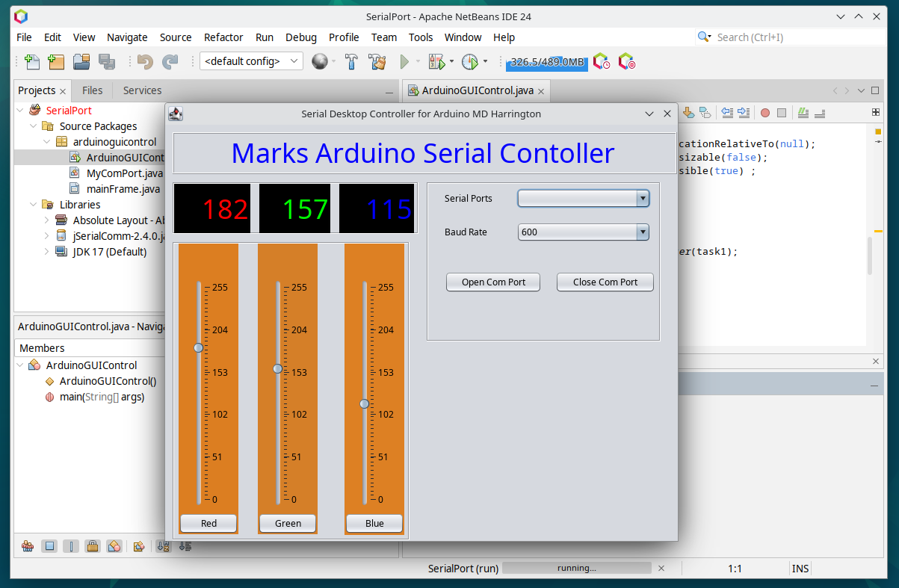This screenshot has height=588, width=899.
Task: Toggle Show Fields filter in Navigator
Action: [x=49, y=546]
